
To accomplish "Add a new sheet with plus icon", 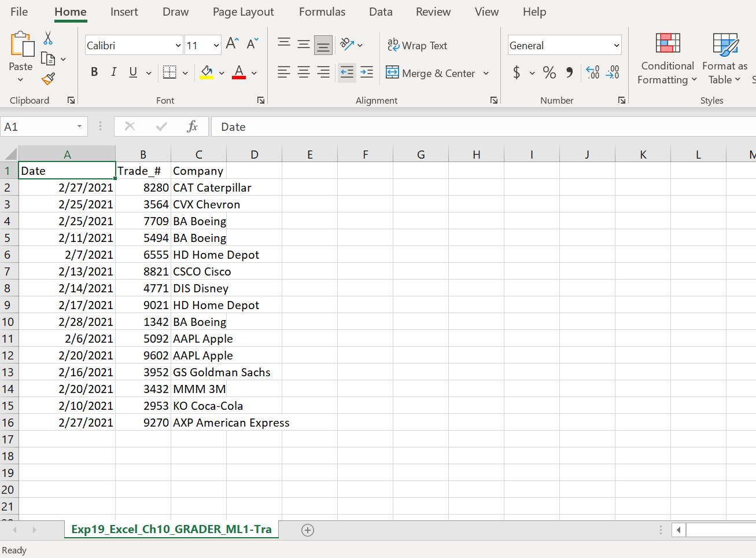I will pyautogui.click(x=308, y=530).
